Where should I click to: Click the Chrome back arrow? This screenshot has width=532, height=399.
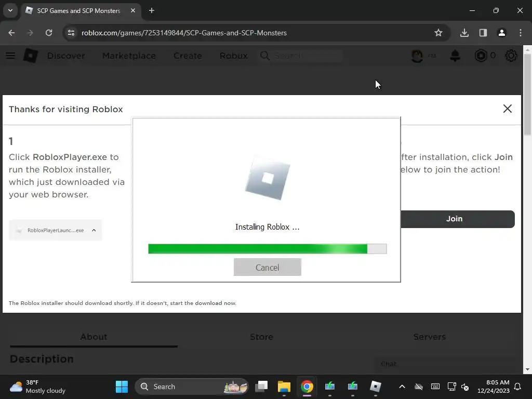[x=11, y=33]
